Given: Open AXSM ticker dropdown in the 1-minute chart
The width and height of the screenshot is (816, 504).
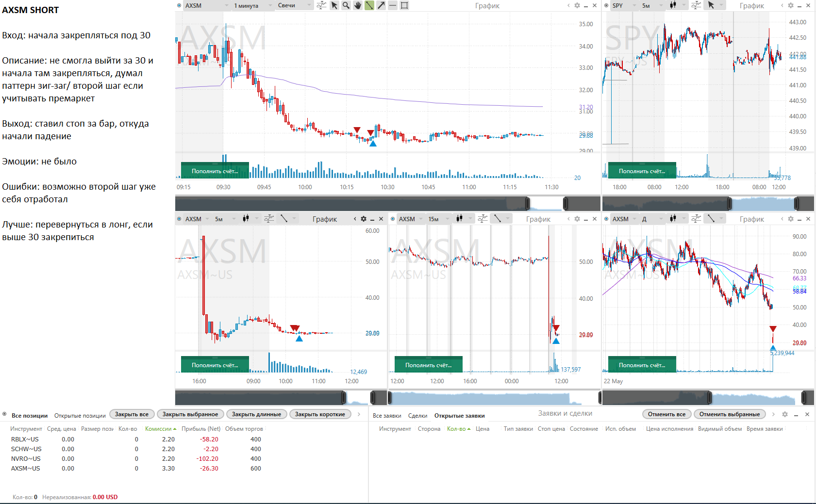Looking at the screenshot, I should [x=207, y=5].
